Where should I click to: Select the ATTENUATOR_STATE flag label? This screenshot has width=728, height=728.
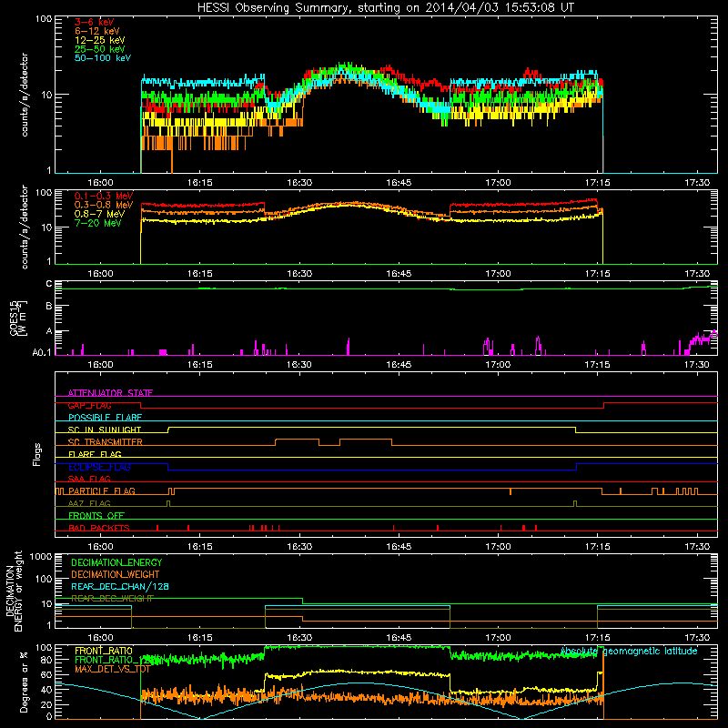[110, 393]
